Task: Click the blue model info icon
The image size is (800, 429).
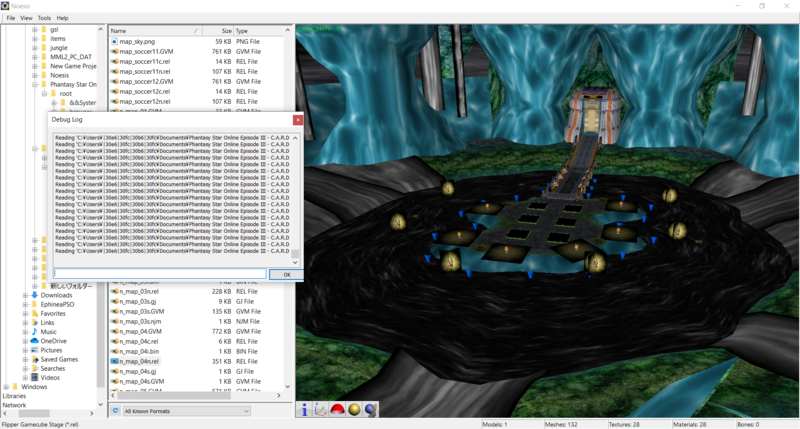Action: pyautogui.click(x=304, y=409)
